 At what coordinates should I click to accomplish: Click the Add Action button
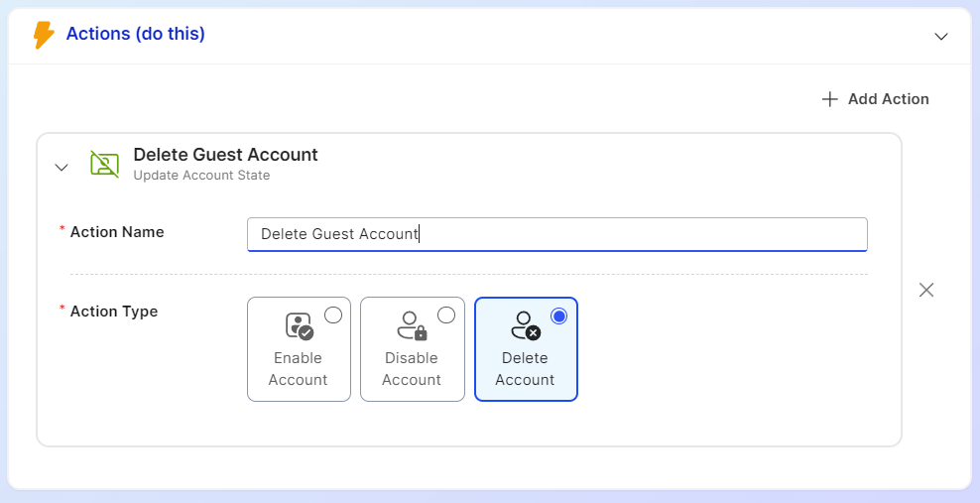click(x=875, y=99)
